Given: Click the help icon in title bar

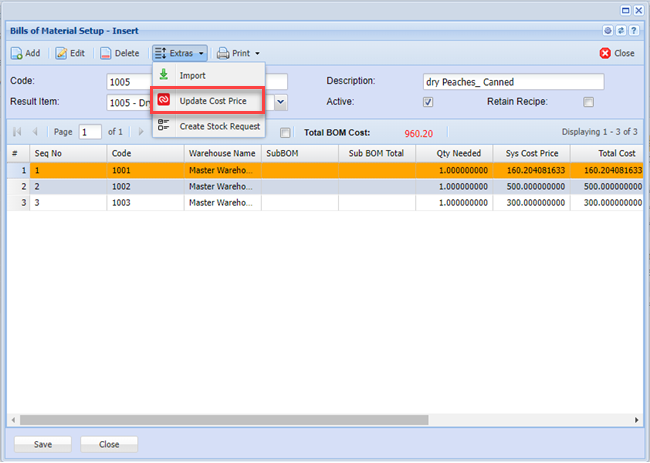Looking at the screenshot, I should [636, 32].
